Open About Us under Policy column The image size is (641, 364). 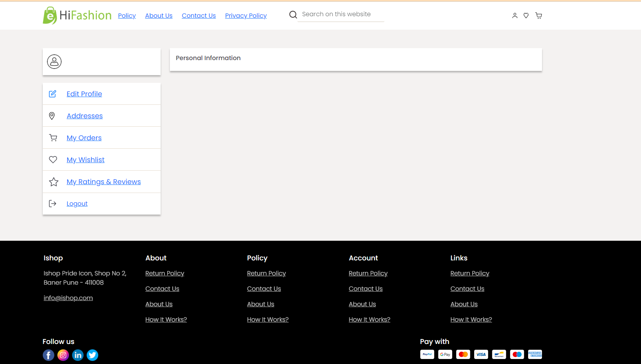260,304
